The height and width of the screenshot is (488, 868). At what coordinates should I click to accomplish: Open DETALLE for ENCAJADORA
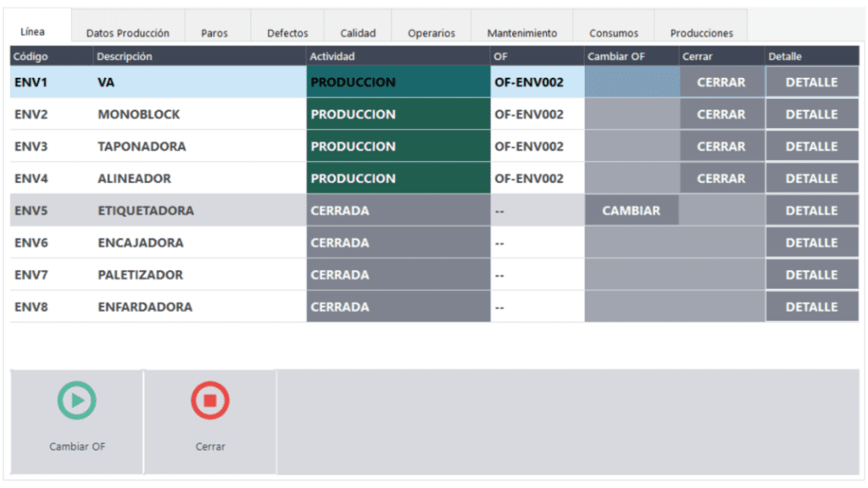[811, 242]
